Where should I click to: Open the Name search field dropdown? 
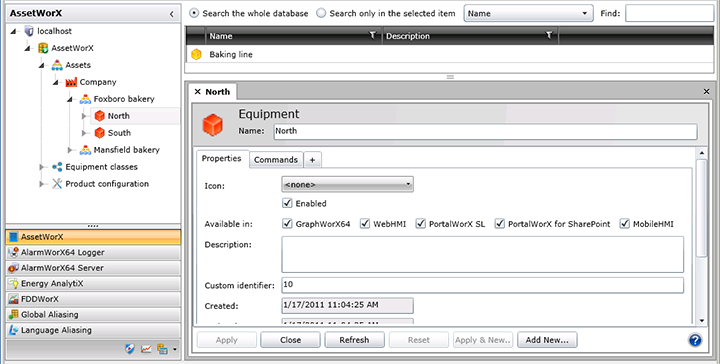point(528,13)
